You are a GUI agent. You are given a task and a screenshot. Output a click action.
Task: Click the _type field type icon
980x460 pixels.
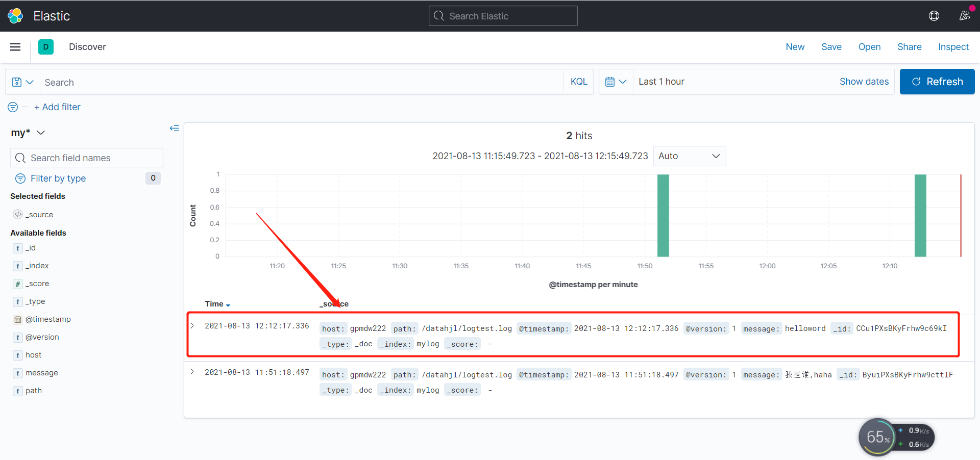pyautogui.click(x=18, y=302)
